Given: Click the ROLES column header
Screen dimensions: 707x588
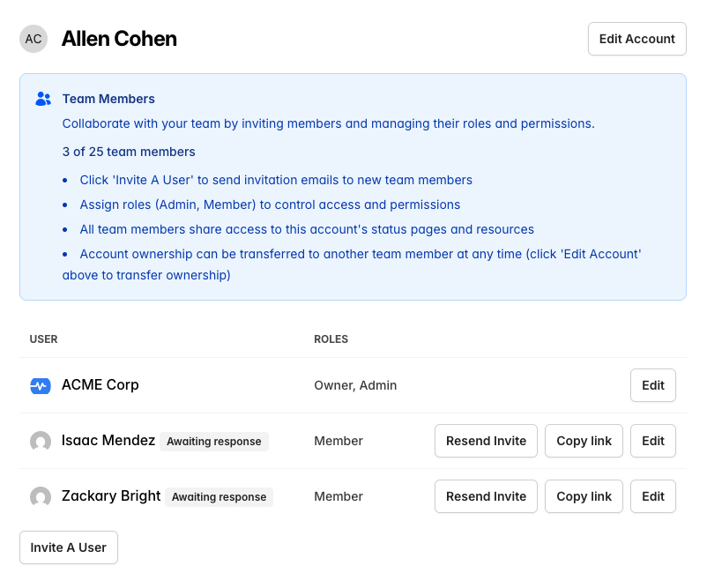Looking at the screenshot, I should pos(331,339).
